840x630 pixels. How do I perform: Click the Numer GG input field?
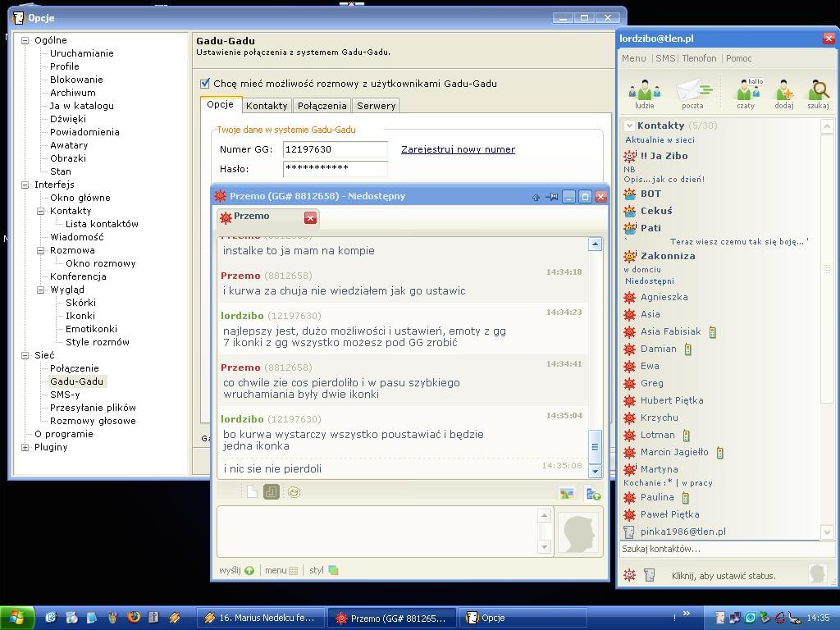point(336,149)
